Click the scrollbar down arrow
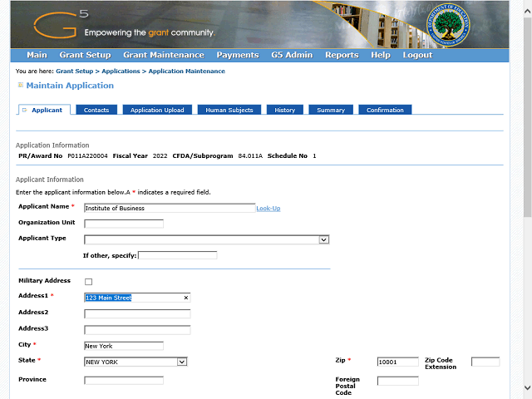 pyautogui.click(x=527, y=388)
